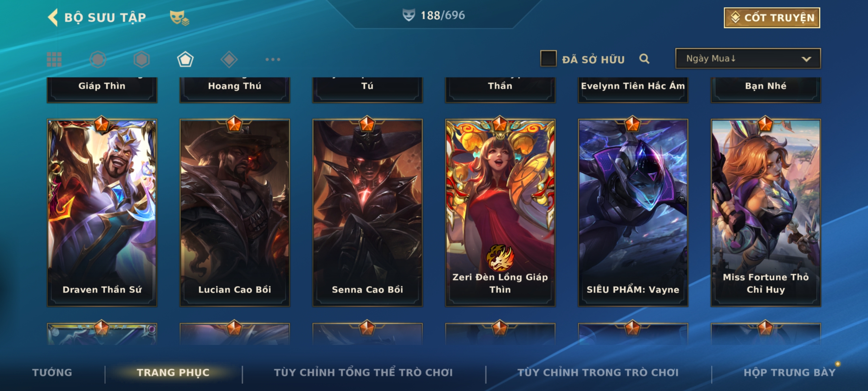Select the highlighted pentagon rarity filter

coord(185,59)
